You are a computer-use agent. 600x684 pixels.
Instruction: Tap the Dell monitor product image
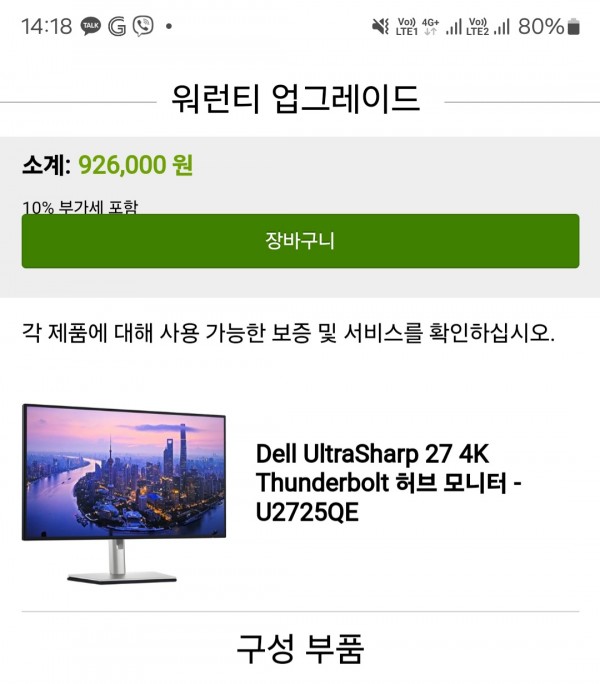(x=124, y=493)
